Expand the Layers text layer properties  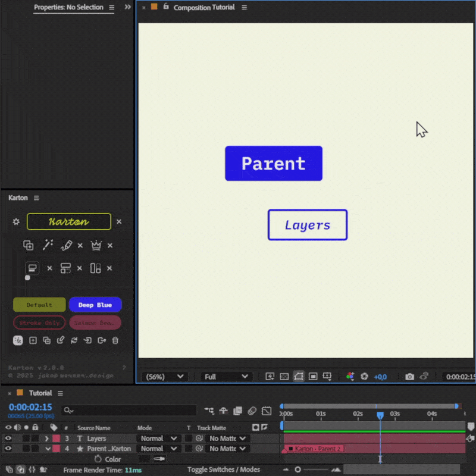[x=47, y=439]
